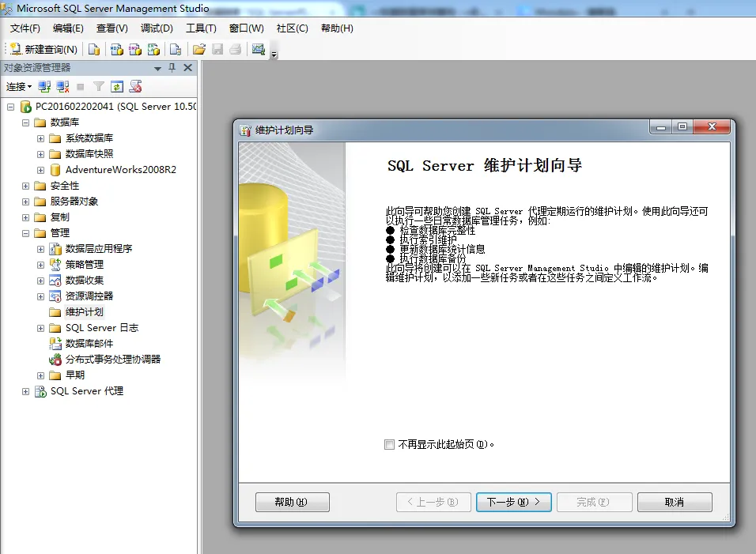
Task: Click the Stop square icon
Action: pyautogui.click(x=81, y=87)
